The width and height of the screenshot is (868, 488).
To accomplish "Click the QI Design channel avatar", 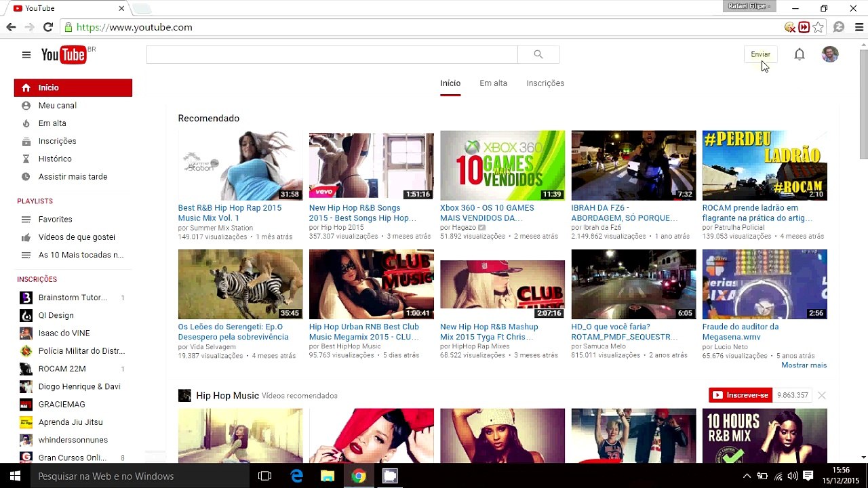I will pos(26,315).
